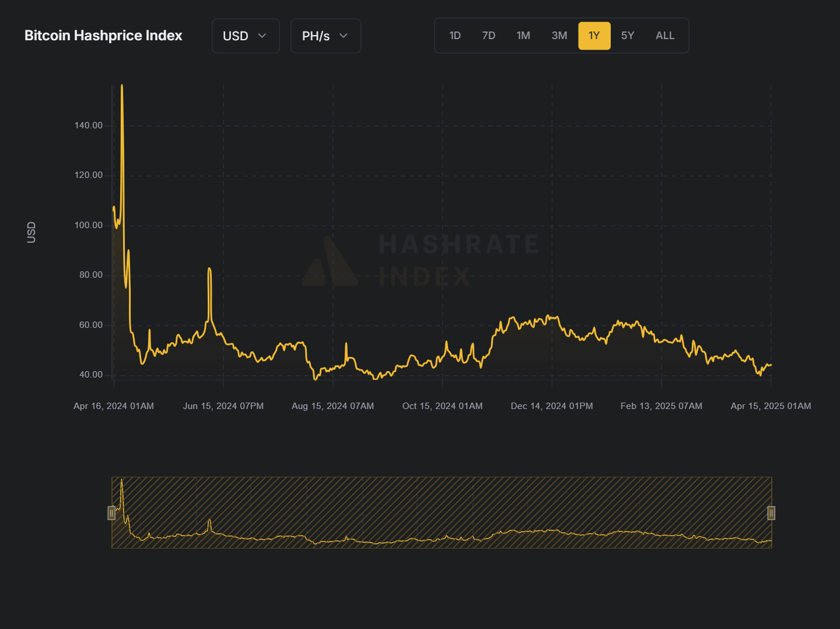Click the Dec 14, 2024 01PM axis label

(552, 406)
